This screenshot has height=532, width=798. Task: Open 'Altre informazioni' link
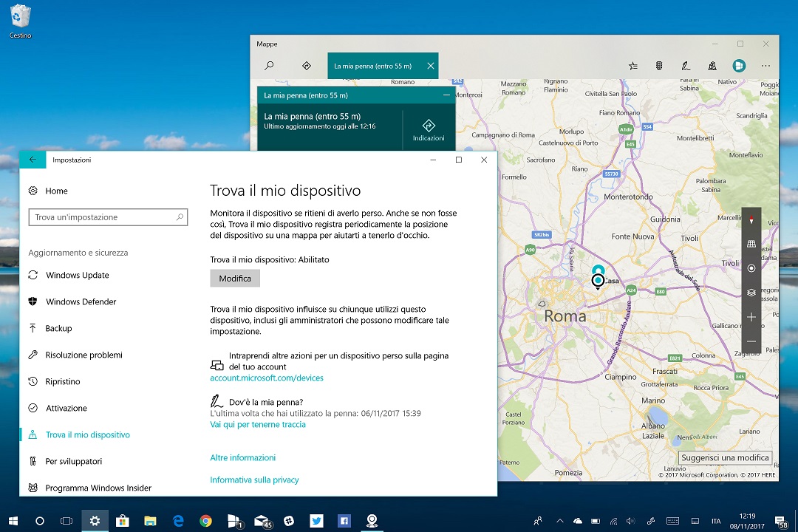(x=243, y=457)
